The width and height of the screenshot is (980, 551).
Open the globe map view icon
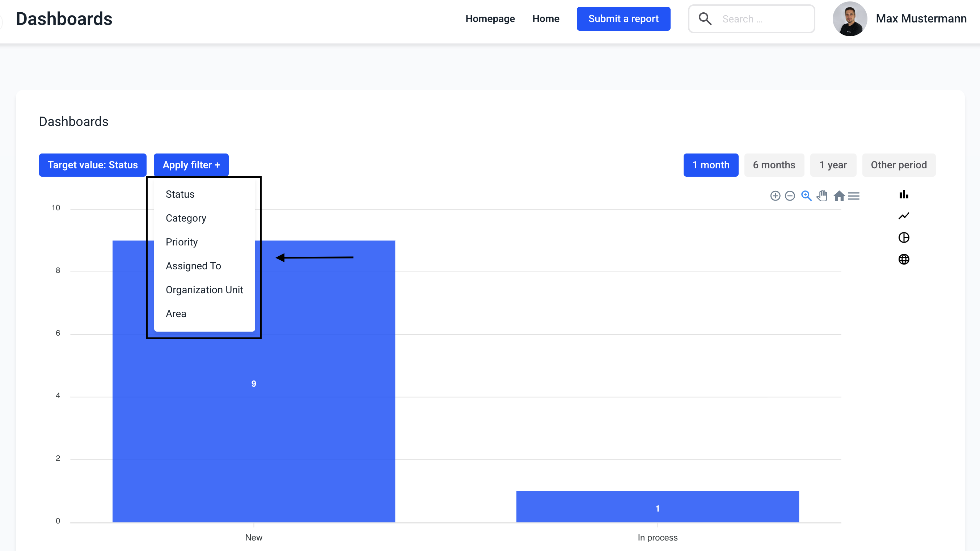click(x=904, y=260)
